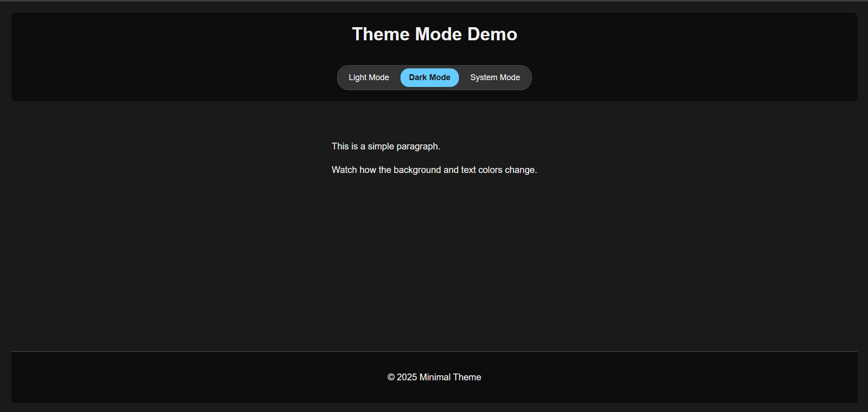Click the 'Watch how the background' paragraph
Image resolution: width=868 pixels, height=412 pixels.
point(434,170)
